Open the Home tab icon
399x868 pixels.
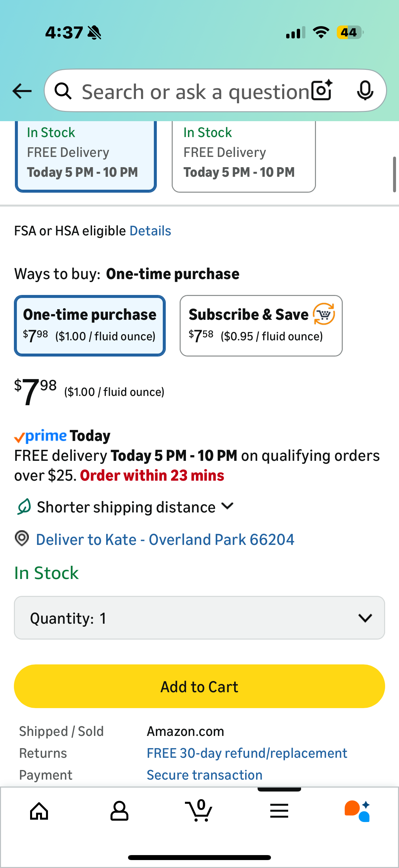tap(39, 810)
